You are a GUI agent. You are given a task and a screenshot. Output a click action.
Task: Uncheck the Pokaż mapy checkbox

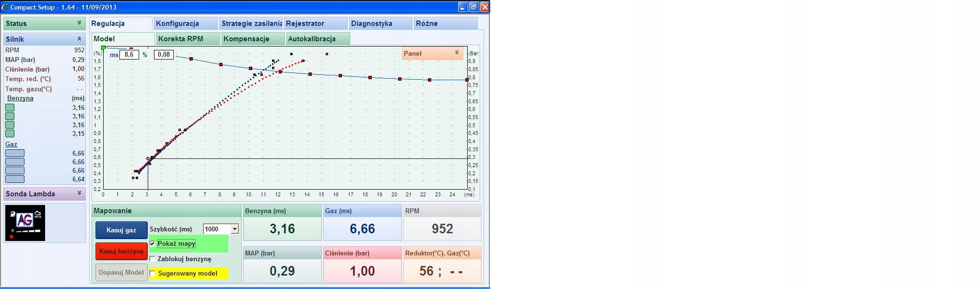coord(153,244)
